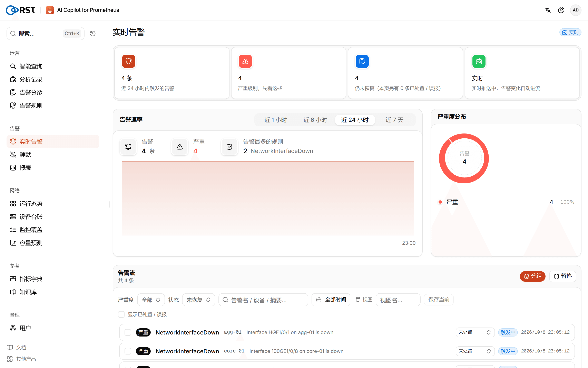Viewport: 588px width, 368px height.
Task: Click the bell icon beside 告警 4 条
Action: [x=128, y=147]
